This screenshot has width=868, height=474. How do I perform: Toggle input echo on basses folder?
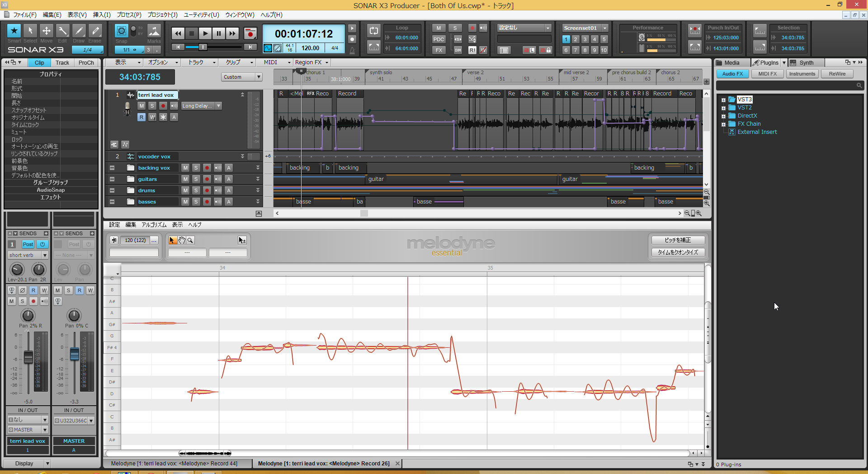click(218, 202)
